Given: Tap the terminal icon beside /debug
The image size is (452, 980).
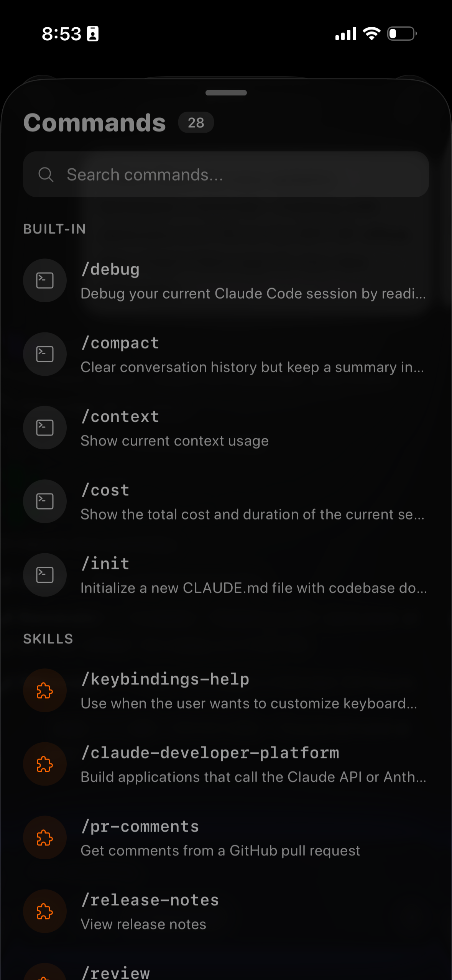Looking at the screenshot, I should pyautogui.click(x=45, y=280).
